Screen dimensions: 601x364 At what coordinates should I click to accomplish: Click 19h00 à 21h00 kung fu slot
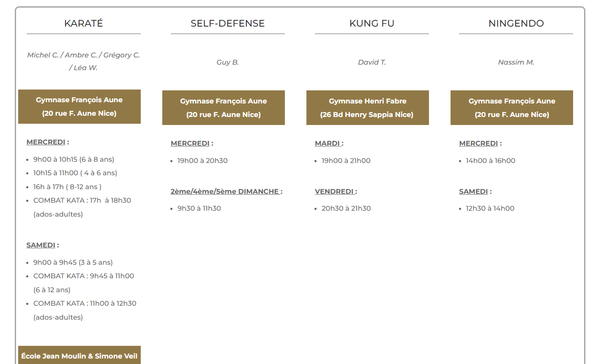346,161
